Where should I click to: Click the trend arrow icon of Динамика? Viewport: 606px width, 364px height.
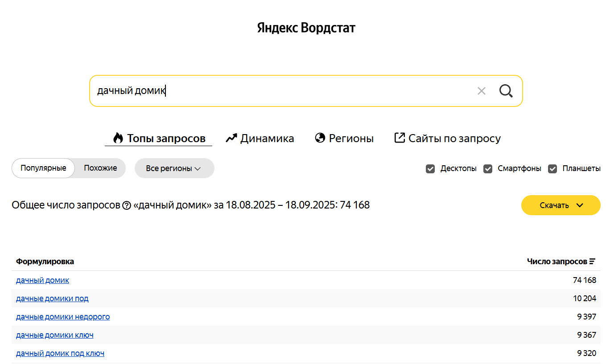[231, 138]
